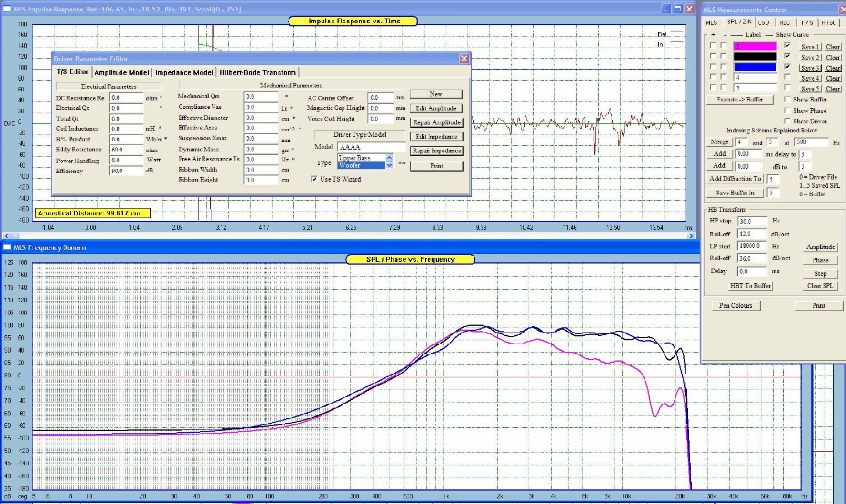Click the HBT To Buffer button
The image size is (846, 504).
[x=751, y=286]
